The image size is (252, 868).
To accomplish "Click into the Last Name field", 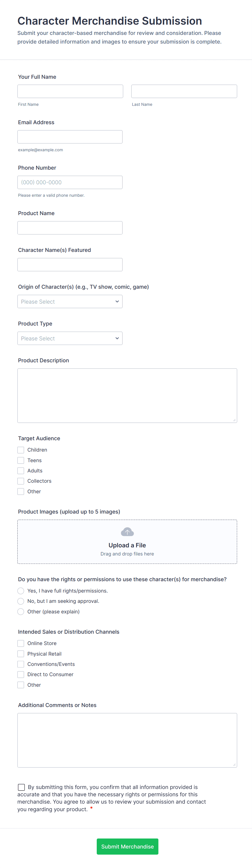I will [184, 91].
